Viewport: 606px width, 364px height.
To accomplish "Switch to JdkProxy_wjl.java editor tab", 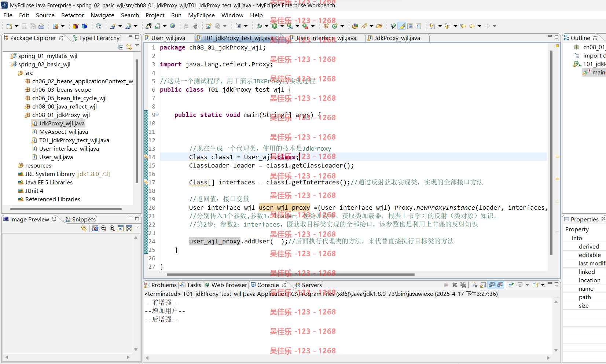I will click(397, 38).
